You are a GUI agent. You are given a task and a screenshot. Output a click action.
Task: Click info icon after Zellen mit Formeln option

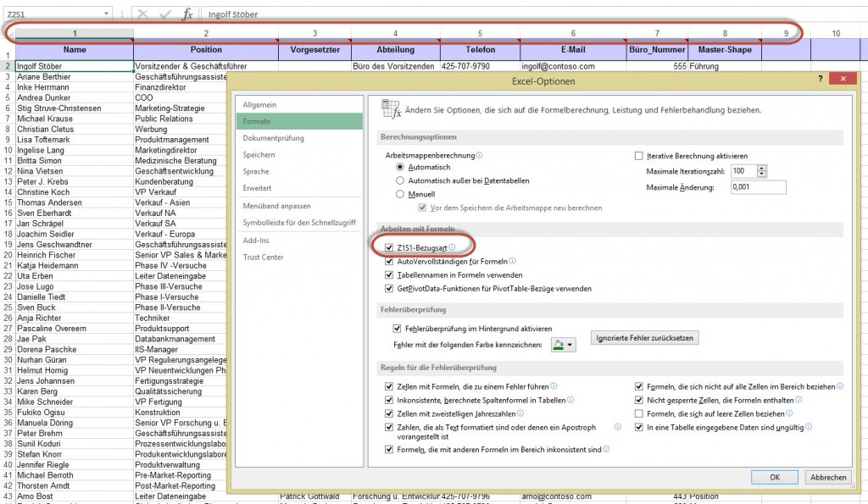pyautogui.click(x=554, y=386)
